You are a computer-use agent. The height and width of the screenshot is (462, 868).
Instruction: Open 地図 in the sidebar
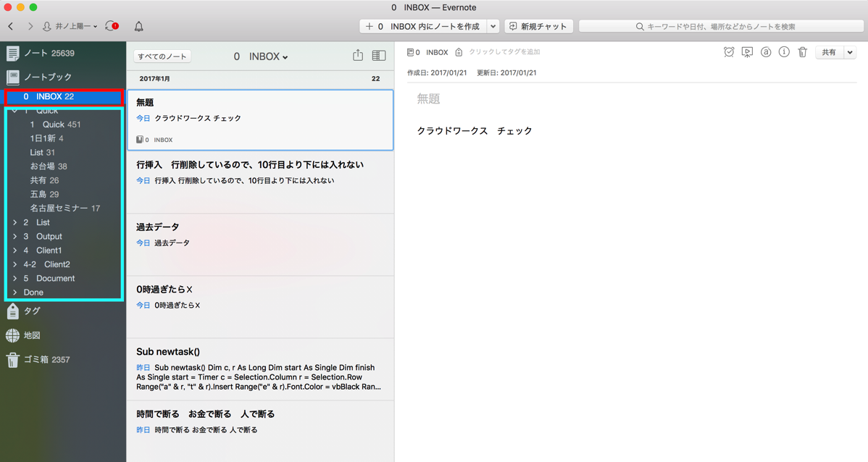tap(23, 335)
